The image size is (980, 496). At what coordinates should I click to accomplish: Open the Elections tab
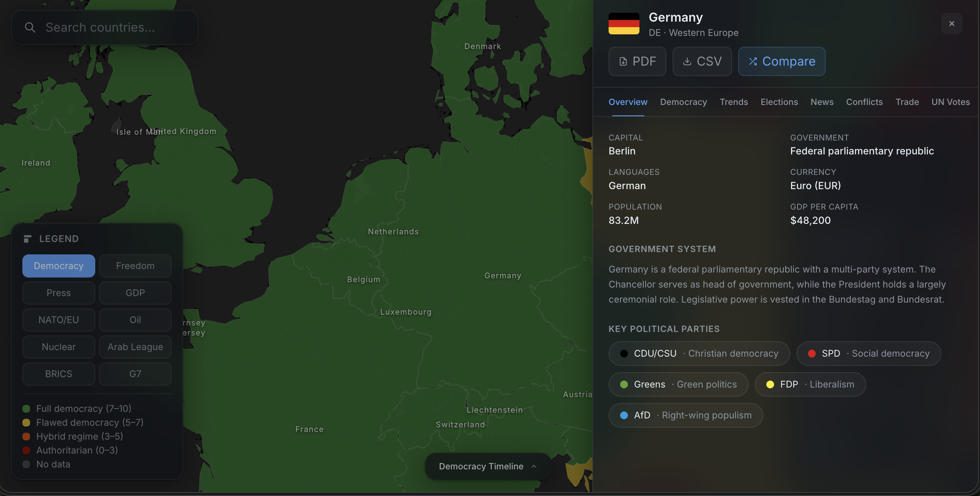coord(779,102)
